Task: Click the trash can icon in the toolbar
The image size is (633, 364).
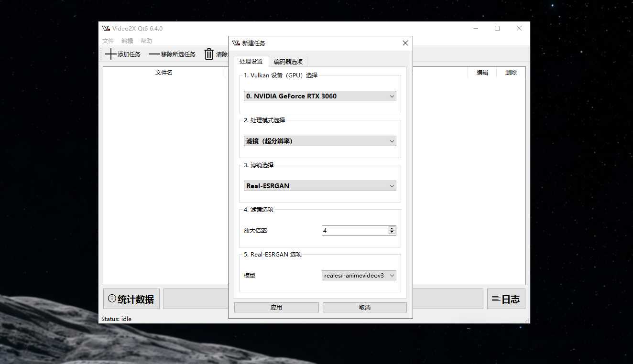Action: 209,54
